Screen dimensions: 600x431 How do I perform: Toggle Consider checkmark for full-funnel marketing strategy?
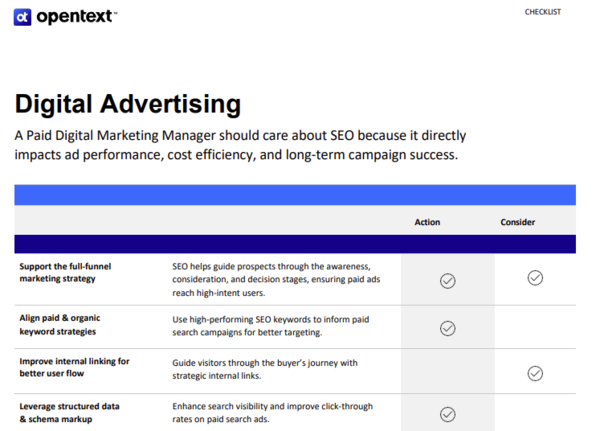(x=535, y=278)
